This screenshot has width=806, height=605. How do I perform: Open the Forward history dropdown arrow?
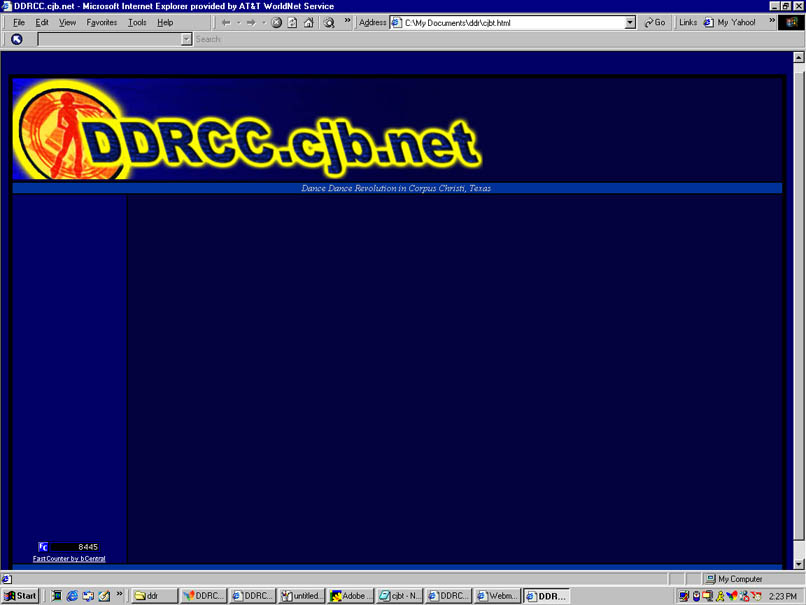click(x=264, y=23)
